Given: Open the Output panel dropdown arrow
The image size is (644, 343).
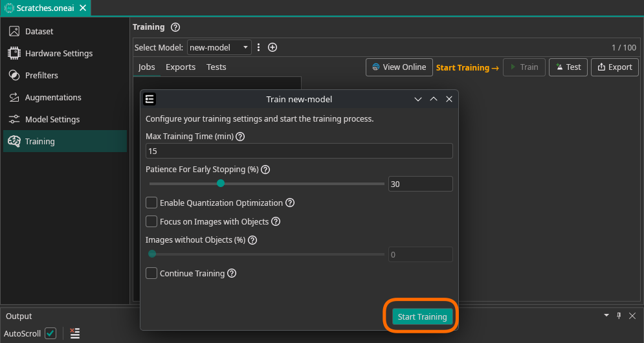Looking at the screenshot, I should coord(606,316).
